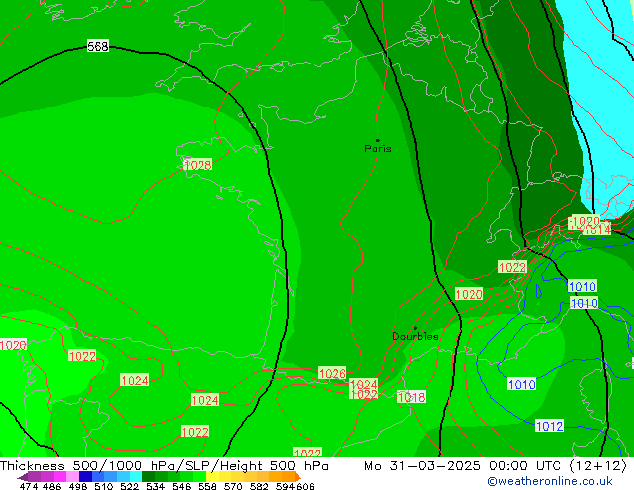Select the Dourbies location label
The image size is (634, 490).
tap(415, 336)
